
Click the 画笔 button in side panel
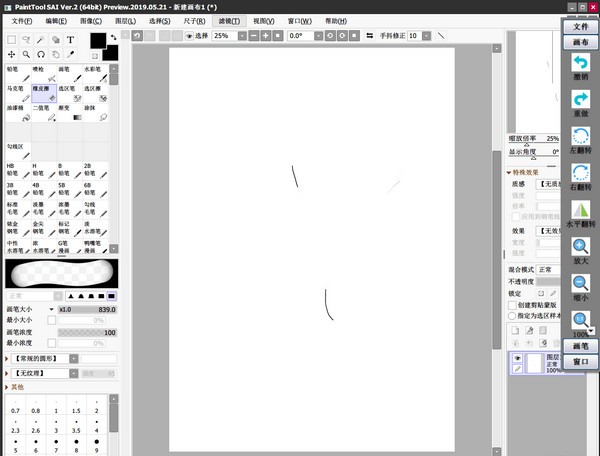click(x=580, y=346)
